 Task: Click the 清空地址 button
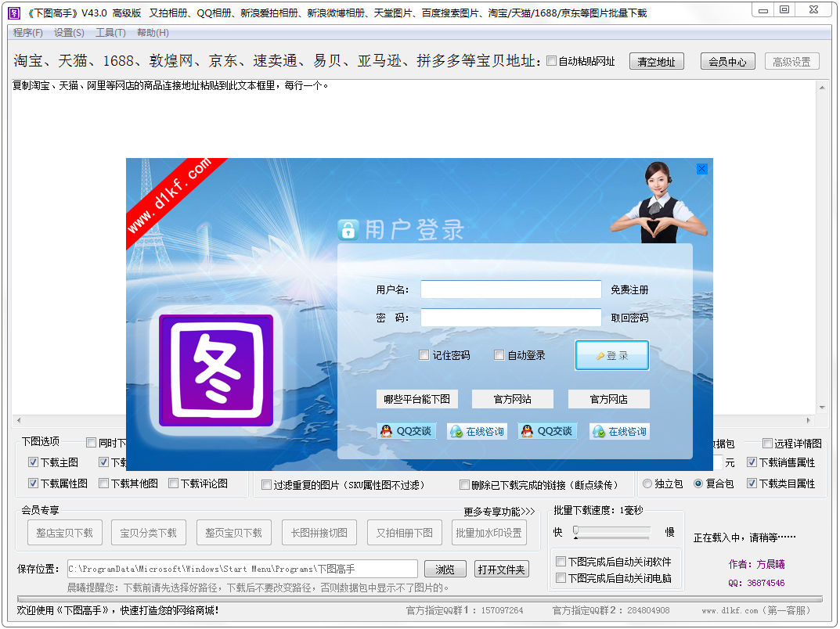pyautogui.click(x=656, y=62)
